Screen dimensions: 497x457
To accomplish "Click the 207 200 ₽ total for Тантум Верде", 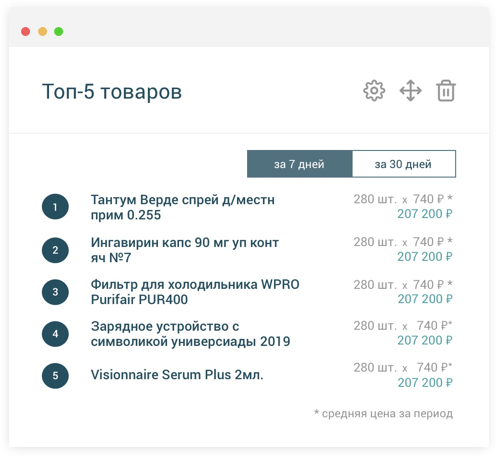I will point(425,214).
